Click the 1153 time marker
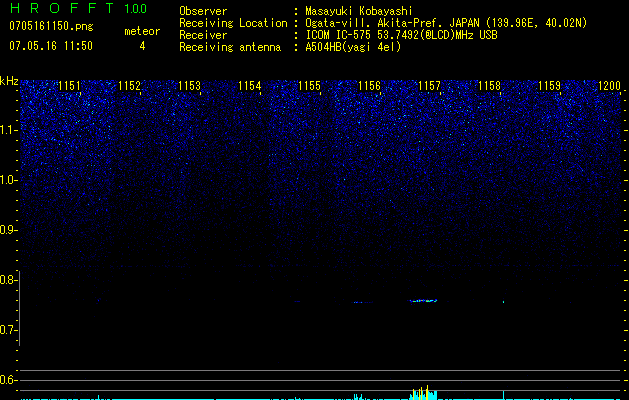Image resolution: width=629 pixels, height=400 pixels. [189, 86]
